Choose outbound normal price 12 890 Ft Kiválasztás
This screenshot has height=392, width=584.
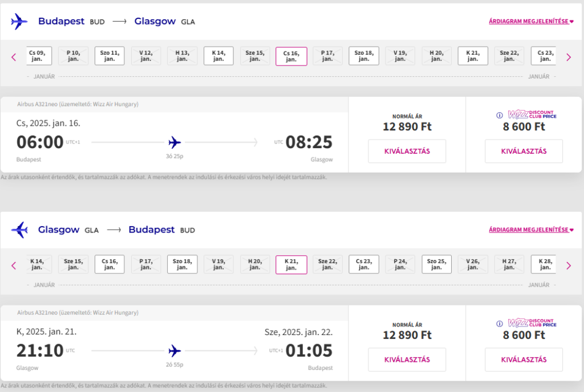point(407,151)
